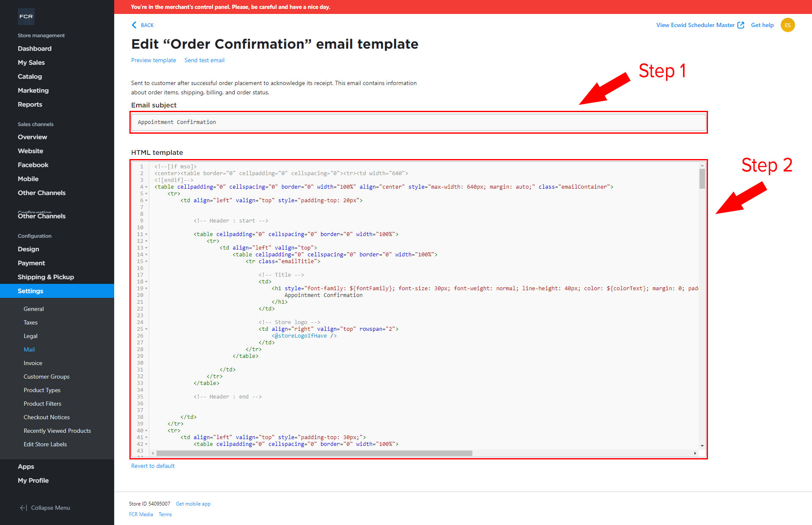Viewport: 812px width, 525px height.
Task: Open the Mail settings submenu item
Action: (x=29, y=349)
